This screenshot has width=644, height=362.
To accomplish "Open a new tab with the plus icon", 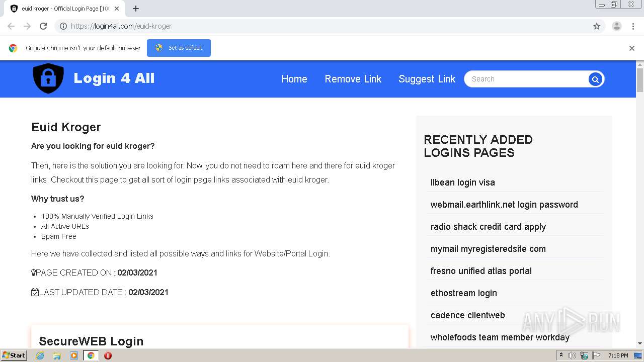I will click(x=135, y=9).
